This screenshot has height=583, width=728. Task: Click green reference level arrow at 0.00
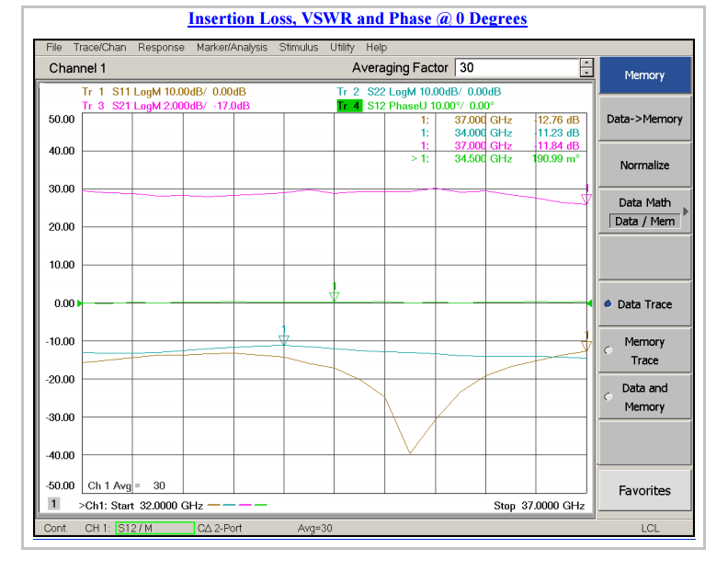[x=79, y=303]
